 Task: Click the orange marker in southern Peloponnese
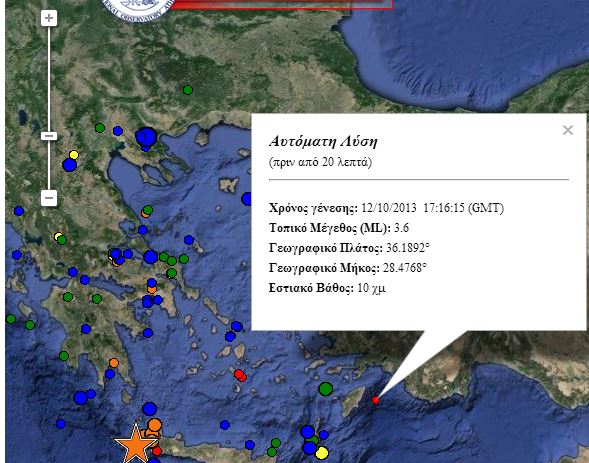click(114, 363)
